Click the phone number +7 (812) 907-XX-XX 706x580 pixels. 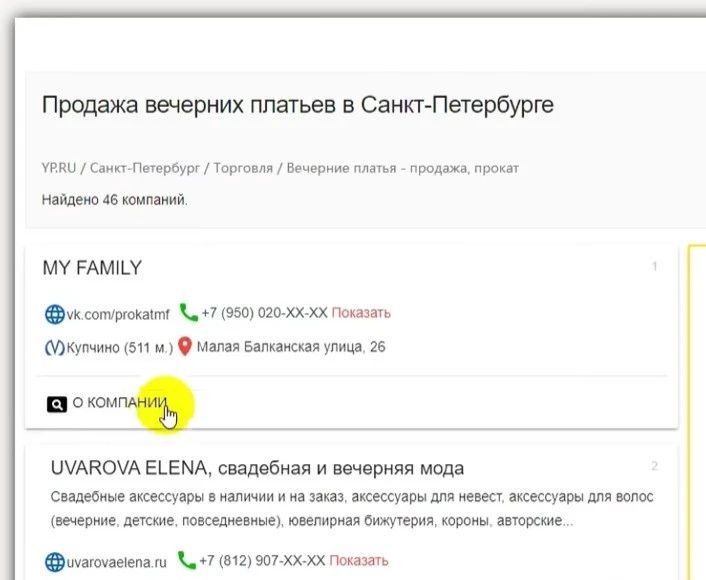coord(262,561)
